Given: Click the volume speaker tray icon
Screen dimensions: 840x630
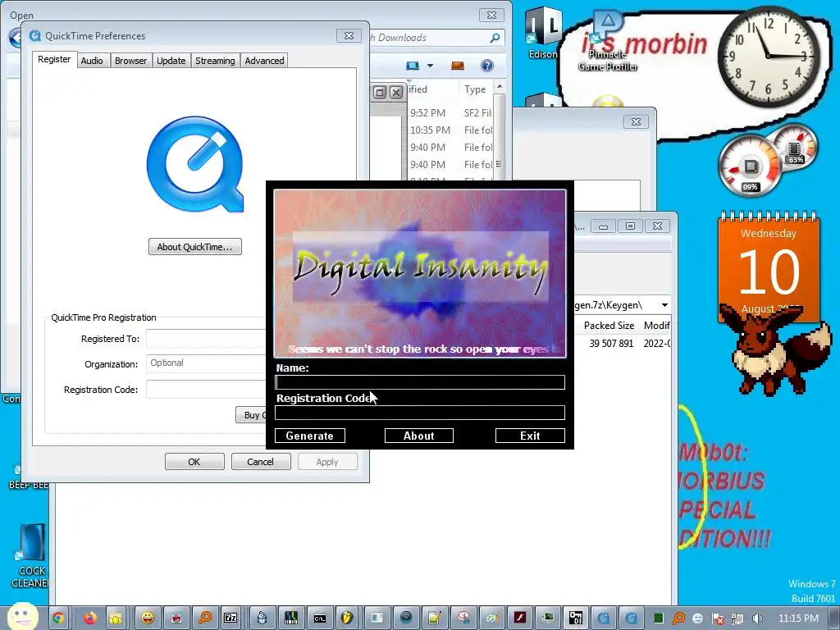Looking at the screenshot, I should (757, 619).
